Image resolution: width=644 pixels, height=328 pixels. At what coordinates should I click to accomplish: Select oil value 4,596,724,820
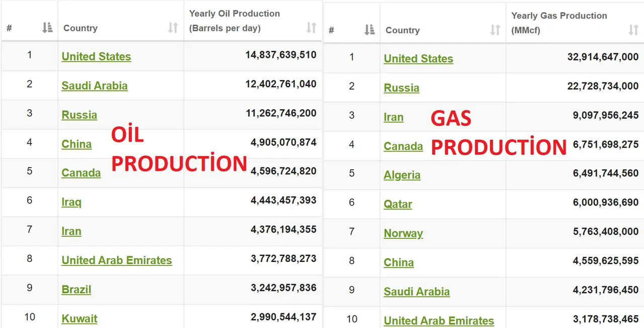coord(283,171)
